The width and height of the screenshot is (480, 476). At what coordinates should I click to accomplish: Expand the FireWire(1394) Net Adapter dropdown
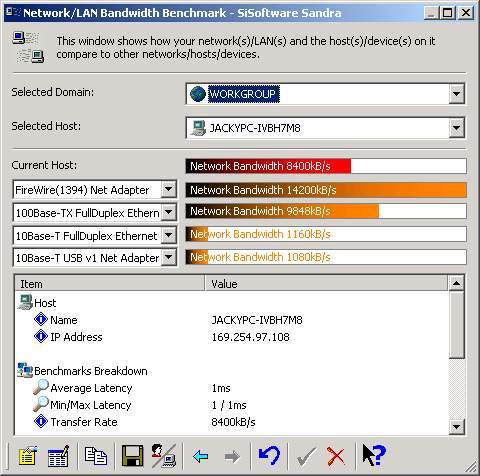pos(168,190)
